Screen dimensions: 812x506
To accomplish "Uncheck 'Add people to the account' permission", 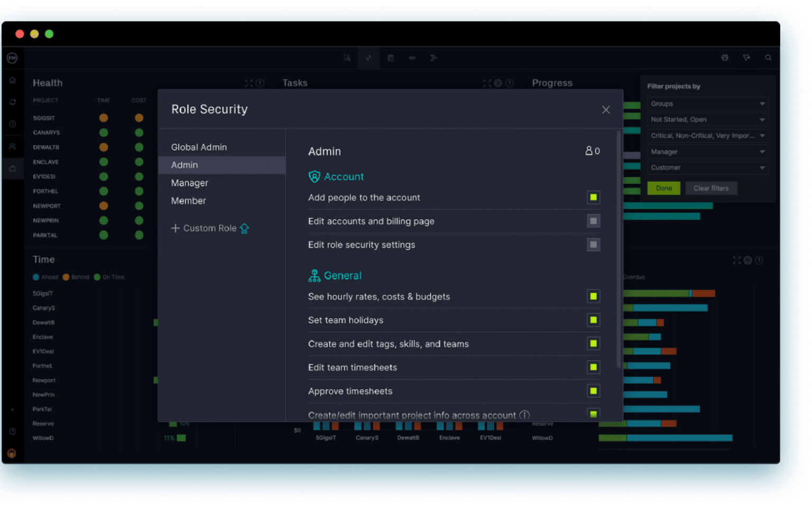I will [x=593, y=198].
